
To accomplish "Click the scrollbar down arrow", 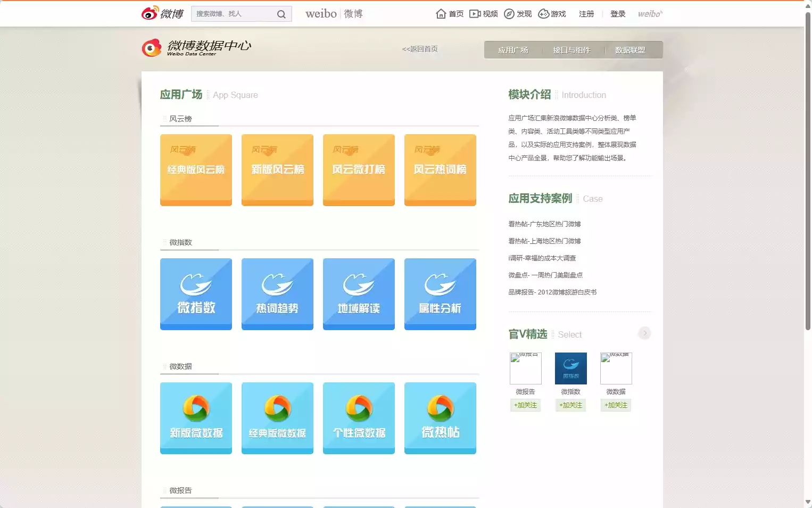I will point(808,502).
